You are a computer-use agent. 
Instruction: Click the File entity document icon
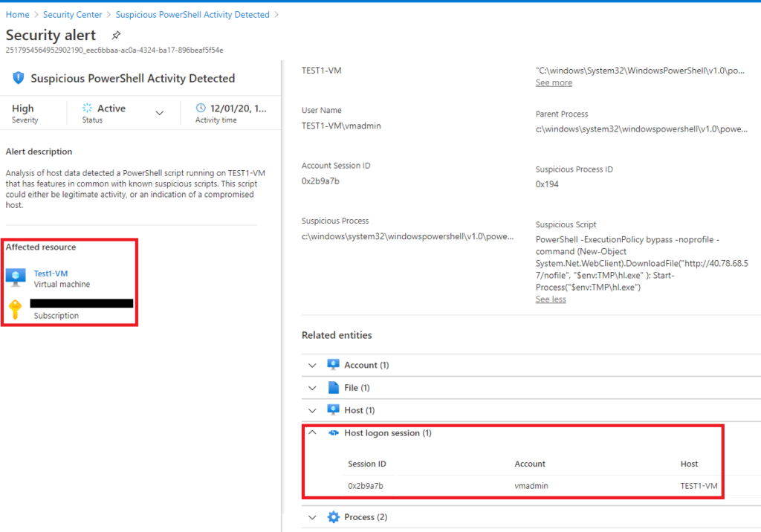coord(333,387)
